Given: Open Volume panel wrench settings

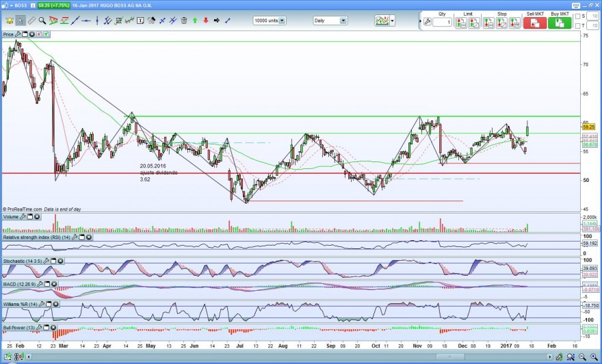Looking at the screenshot, I should coord(23,217).
